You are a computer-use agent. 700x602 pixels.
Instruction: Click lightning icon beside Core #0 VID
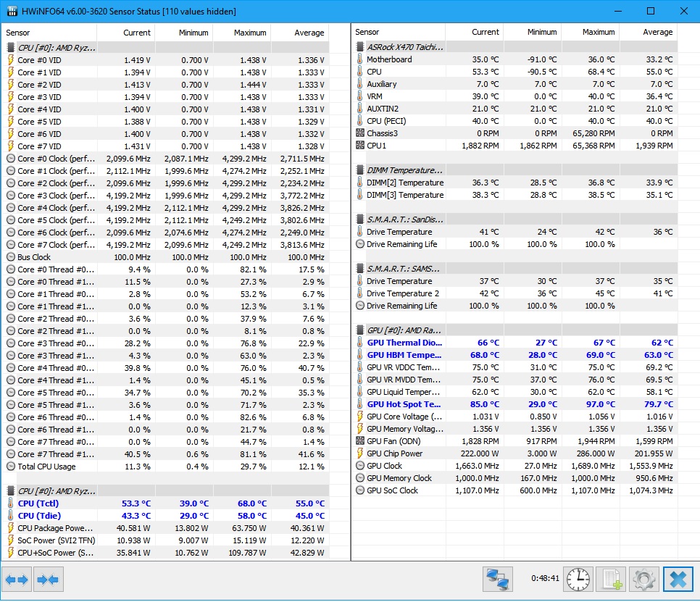tap(11, 60)
